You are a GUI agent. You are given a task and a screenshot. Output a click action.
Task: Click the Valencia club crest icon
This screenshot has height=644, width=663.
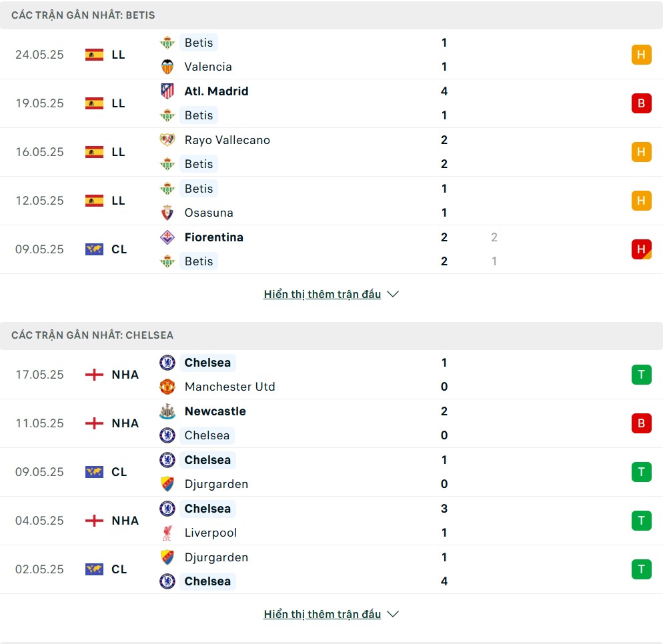tap(167, 67)
